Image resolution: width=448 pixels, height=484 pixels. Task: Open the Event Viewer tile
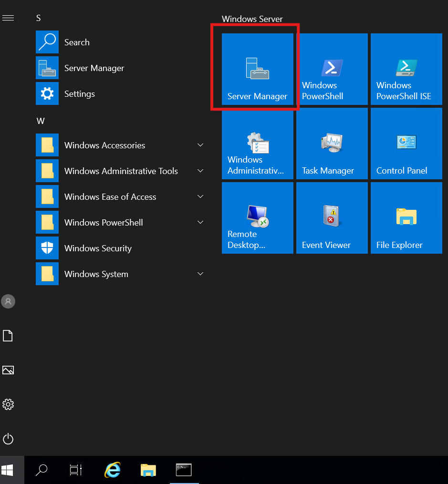click(x=332, y=218)
